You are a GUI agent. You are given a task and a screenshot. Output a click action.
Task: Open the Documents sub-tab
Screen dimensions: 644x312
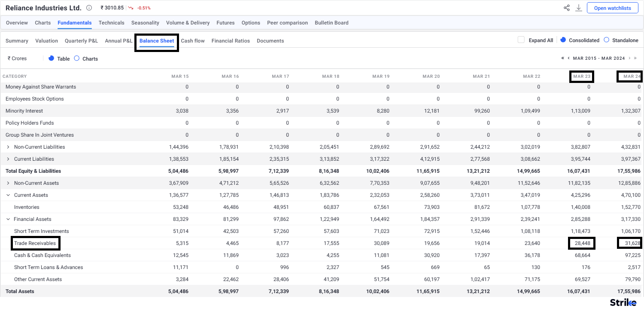[x=270, y=41]
